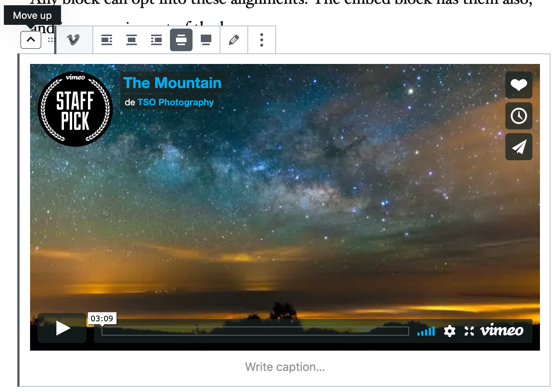
Task: Open the Vimeo block type switcher
Action: tap(73, 40)
